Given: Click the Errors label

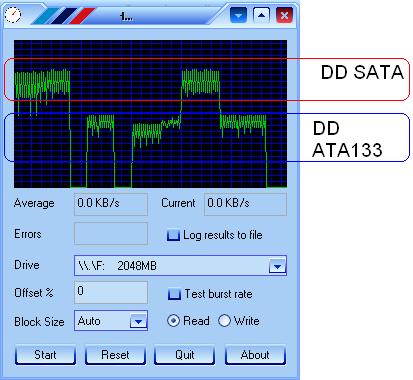Looking at the screenshot, I should 28,234.
